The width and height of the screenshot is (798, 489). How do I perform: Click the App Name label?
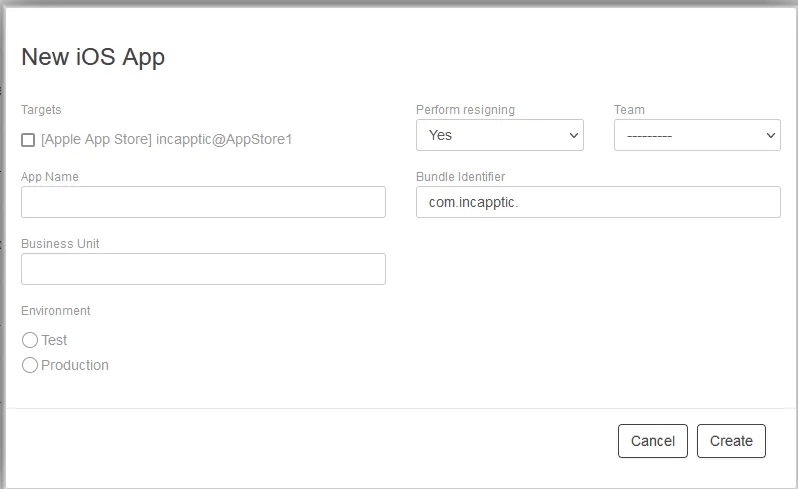50,177
